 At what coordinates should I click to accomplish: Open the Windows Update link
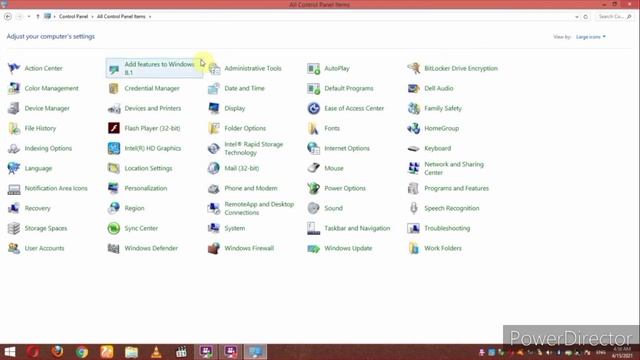[x=348, y=248]
